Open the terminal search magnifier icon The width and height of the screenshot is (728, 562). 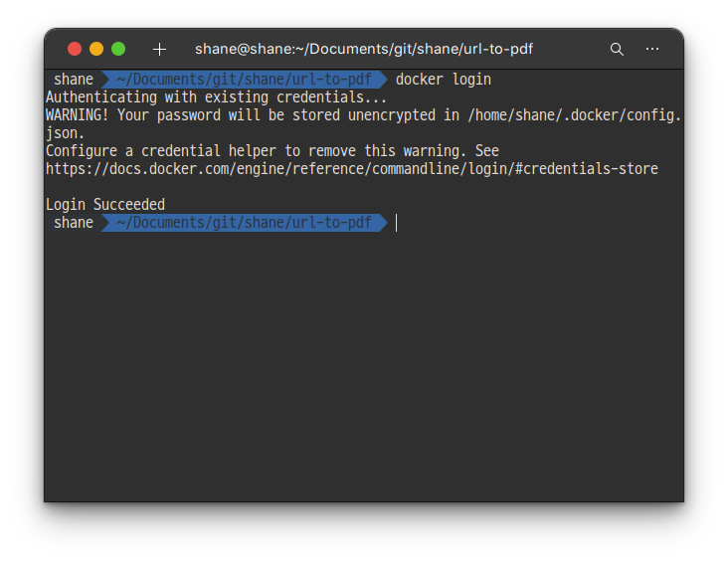coord(617,49)
